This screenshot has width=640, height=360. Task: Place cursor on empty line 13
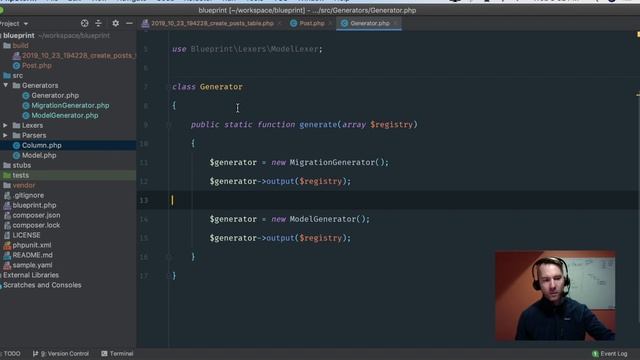[388, 200]
